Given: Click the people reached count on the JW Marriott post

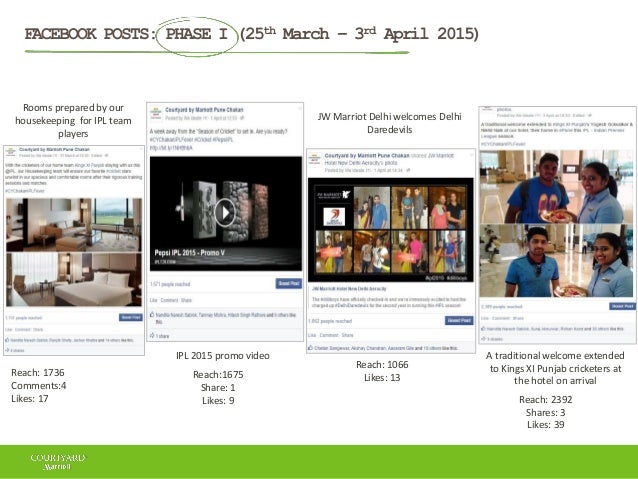Looking at the screenshot, I should [330, 321].
